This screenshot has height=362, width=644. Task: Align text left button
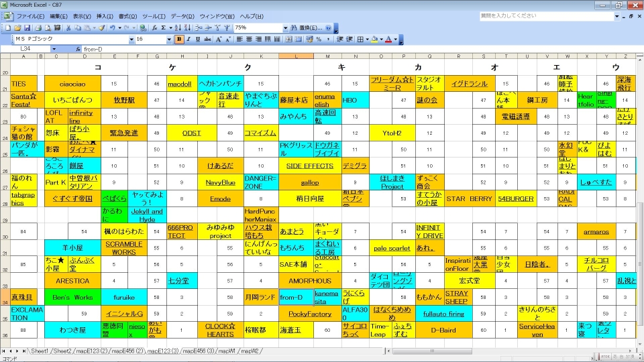coord(239,40)
